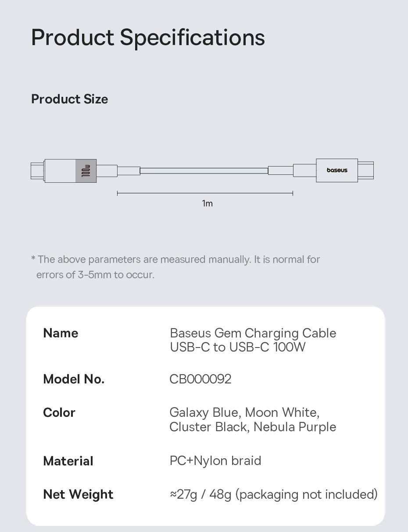Click the Baseus Gem Charging Cable name text
The image size is (408, 532).
(x=253, y=333)
